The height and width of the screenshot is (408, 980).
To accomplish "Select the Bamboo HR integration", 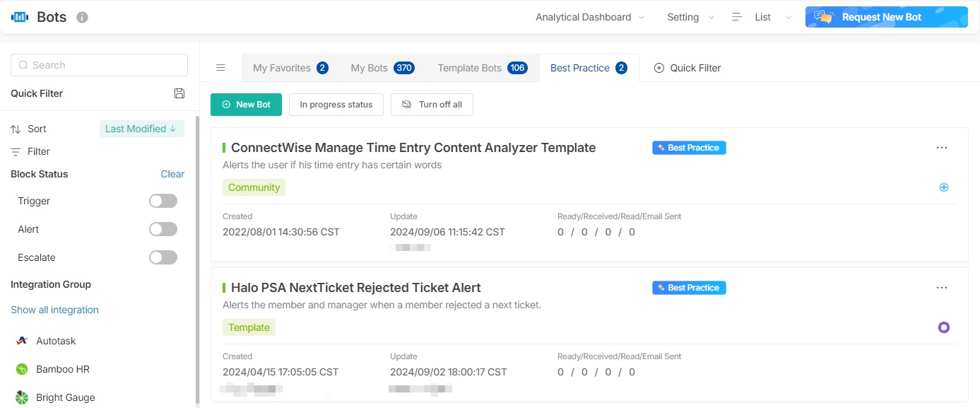I will [62, 369].
